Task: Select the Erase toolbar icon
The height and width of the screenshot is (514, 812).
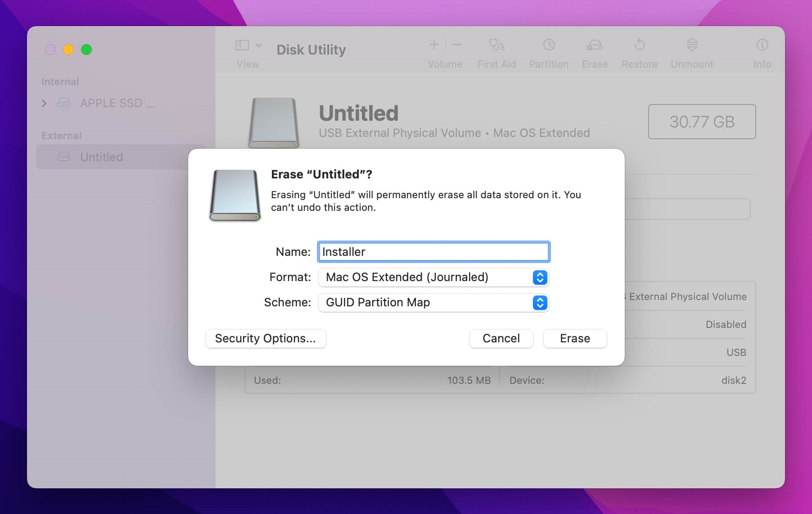Action: [594, 52]
